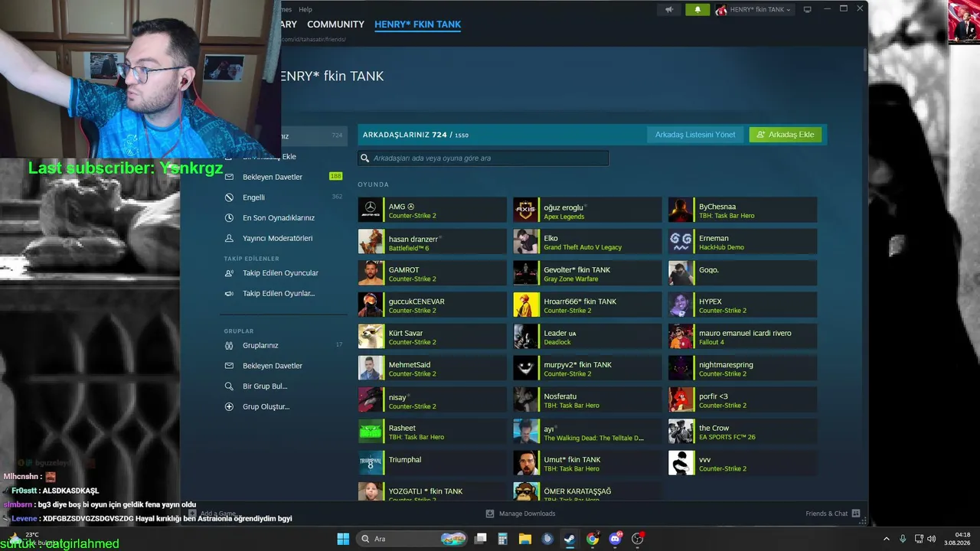Screen dimensions: 980x551
Task: Click the icon for Takip Edilen Oyuncular
Action: 229,273
